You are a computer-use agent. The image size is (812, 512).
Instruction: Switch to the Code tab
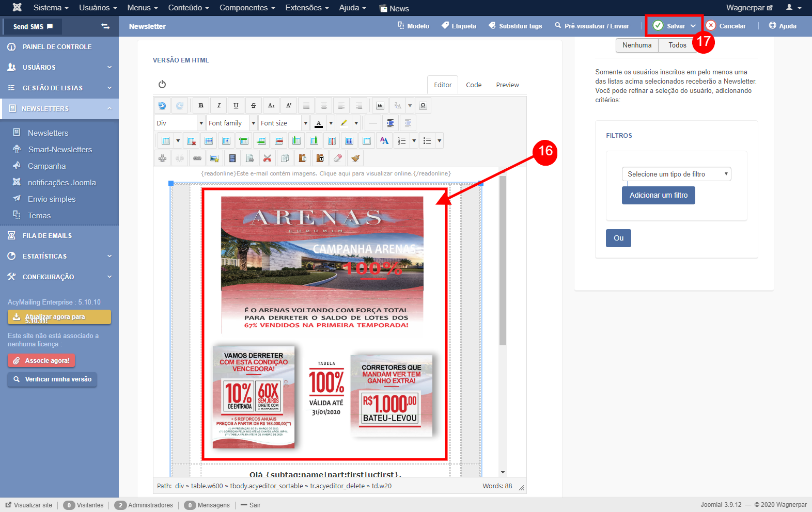[473, 85]
